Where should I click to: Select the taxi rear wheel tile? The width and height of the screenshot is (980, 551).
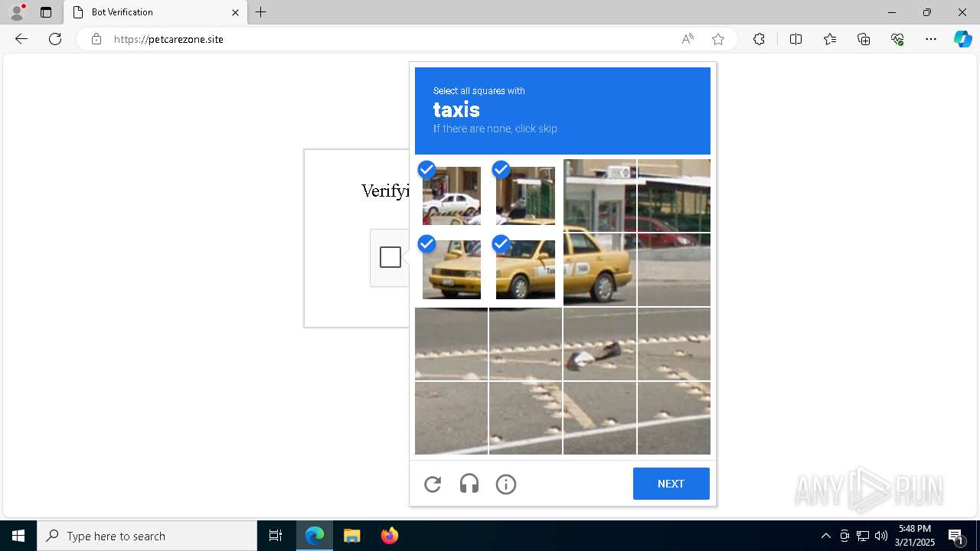pyautogui.click(x=599, y=269)
